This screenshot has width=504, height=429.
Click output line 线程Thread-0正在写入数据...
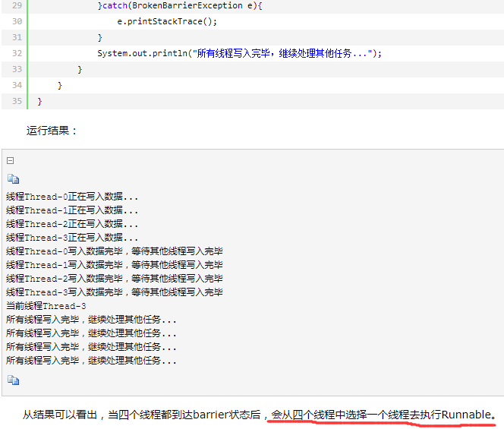coord(72,197)
